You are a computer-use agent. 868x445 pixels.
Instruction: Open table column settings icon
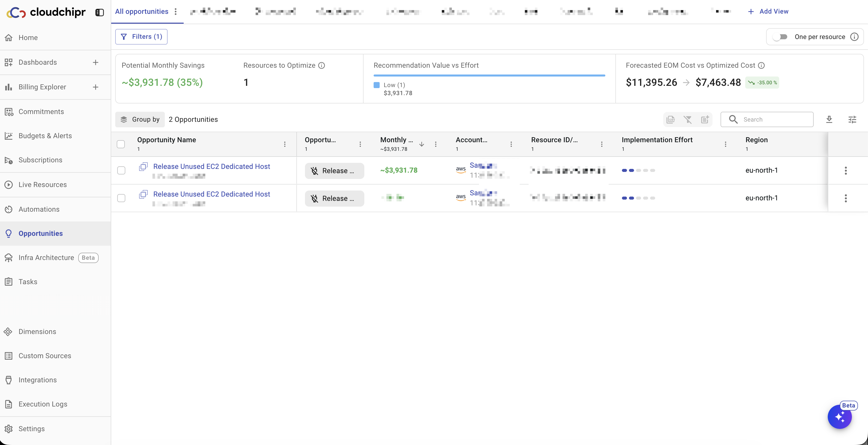click(852, 119)
